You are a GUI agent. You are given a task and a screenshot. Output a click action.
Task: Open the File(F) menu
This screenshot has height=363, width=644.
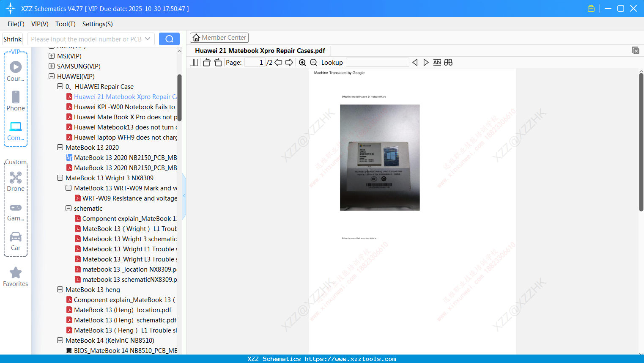tap(16, 24)
